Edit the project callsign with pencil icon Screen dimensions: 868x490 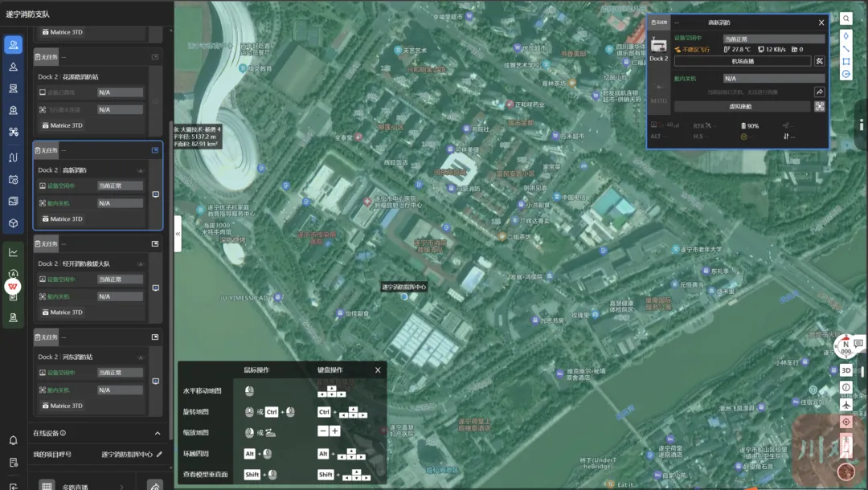159,455
